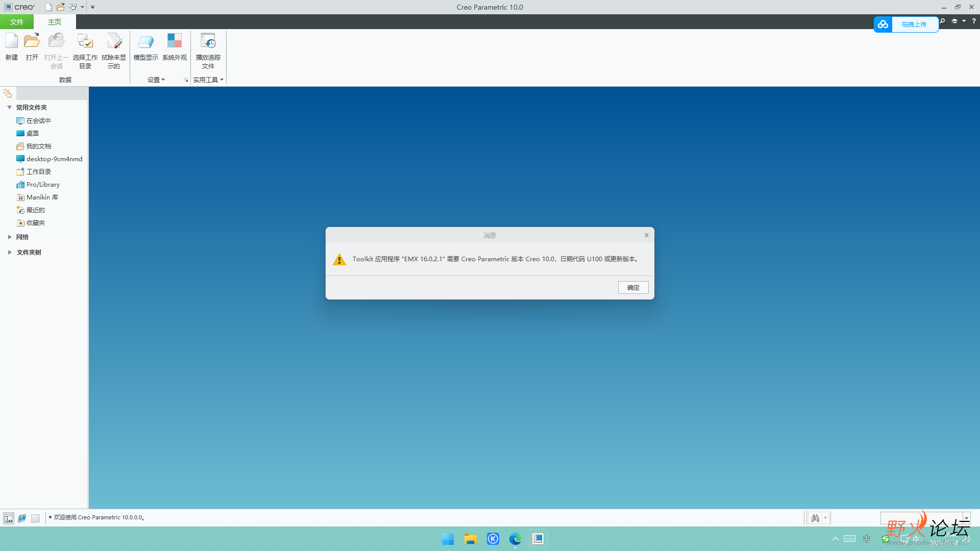Open File Explorer from the taskbar
The height and width of the screenshot is (551, 980).
click(470, 539)
